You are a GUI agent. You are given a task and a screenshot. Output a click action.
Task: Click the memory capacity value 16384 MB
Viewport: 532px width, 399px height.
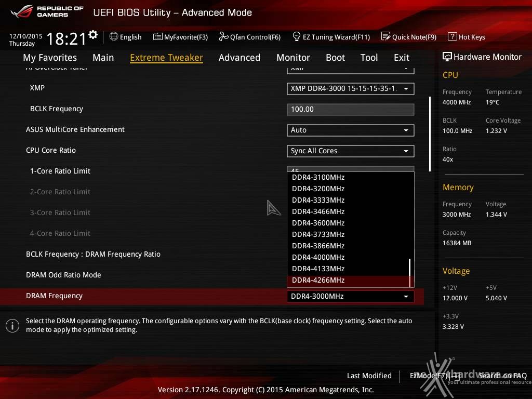(x=457, y=243)
